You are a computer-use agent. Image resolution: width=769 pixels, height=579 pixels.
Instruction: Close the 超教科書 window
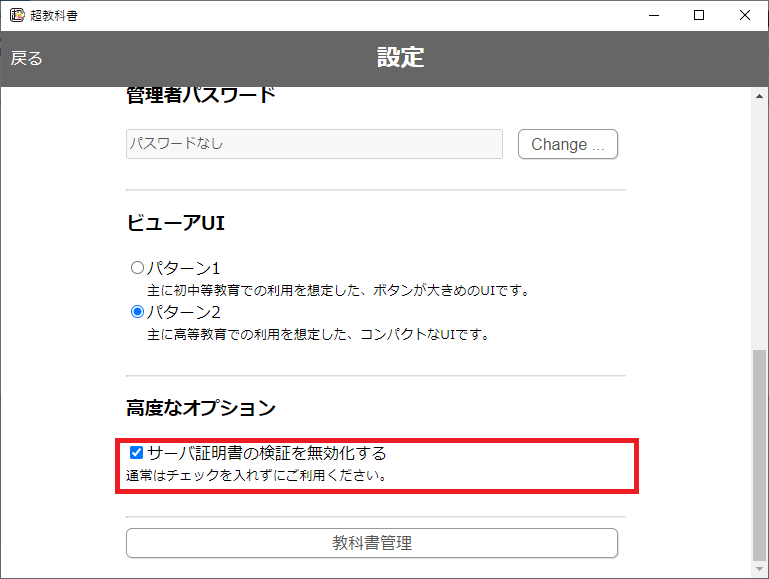click(744, 15)
